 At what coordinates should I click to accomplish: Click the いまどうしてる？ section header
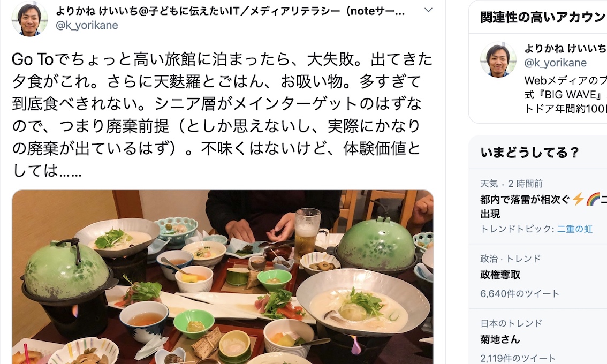(529, 152)
